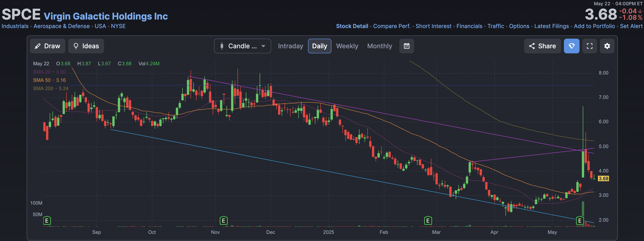Open the Options link
644x241 pixels.
519,26
